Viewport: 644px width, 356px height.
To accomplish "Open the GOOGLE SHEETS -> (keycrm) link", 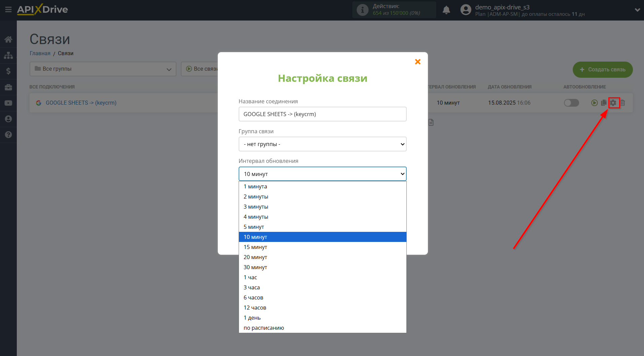I will point(81,103).
